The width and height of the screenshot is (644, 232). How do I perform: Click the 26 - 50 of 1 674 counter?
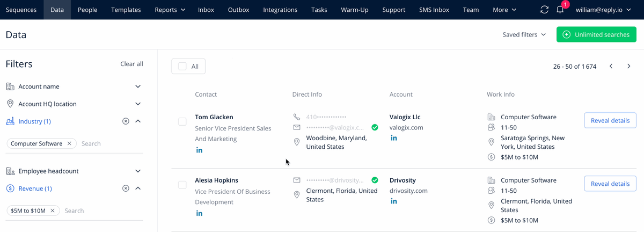(574, 67)
